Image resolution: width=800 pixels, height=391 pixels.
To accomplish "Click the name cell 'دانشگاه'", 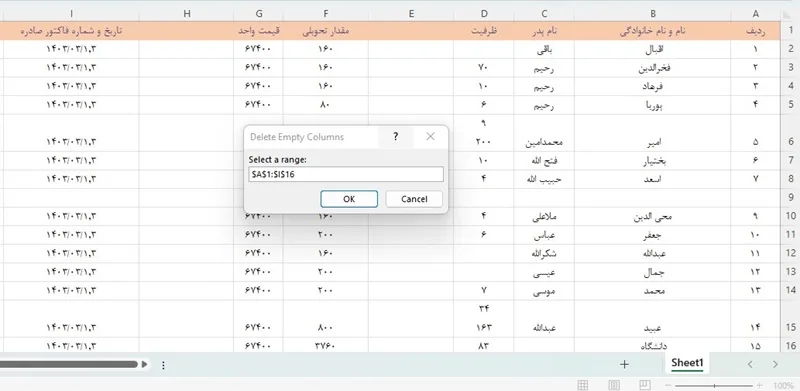I will pos(653,346).
